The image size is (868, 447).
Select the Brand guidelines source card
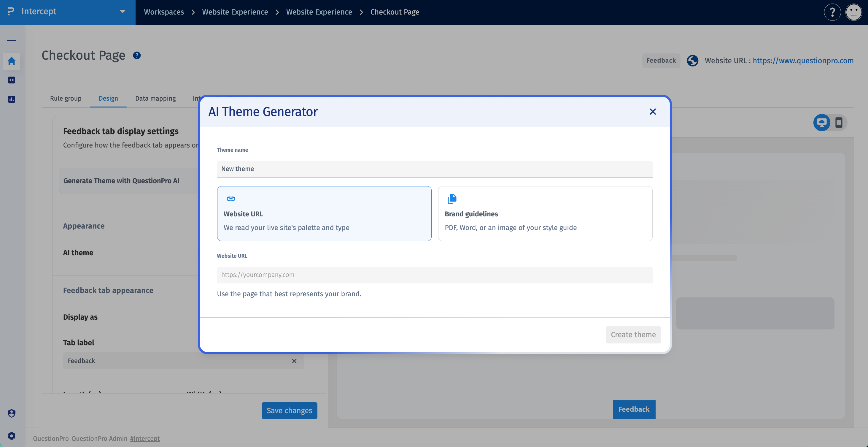[545, 213]
